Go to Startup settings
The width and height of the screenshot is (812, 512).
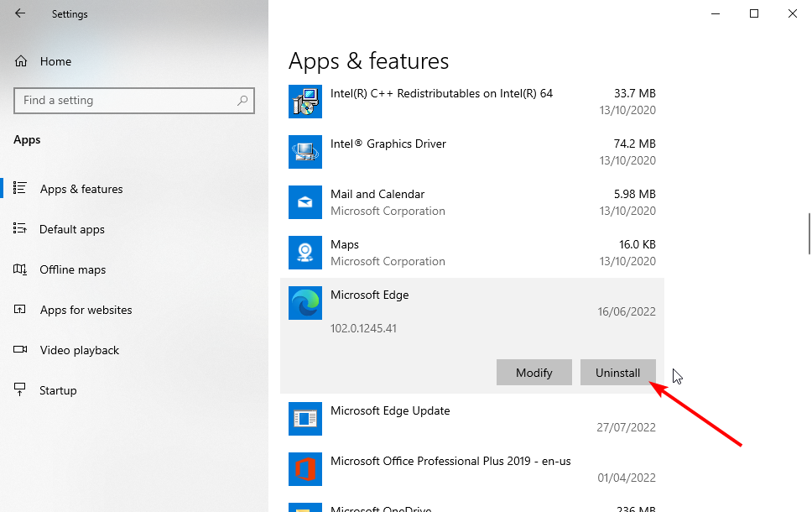56,389
